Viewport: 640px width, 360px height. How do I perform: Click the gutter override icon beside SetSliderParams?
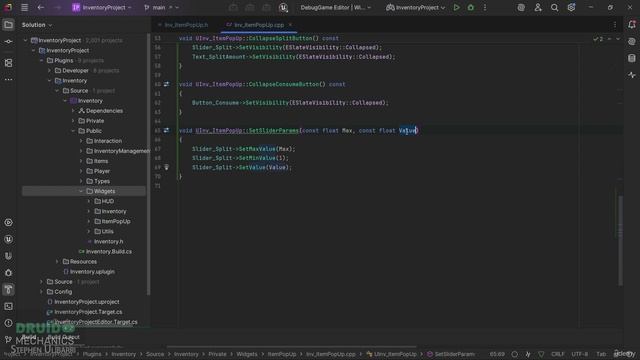pos(166,130)
